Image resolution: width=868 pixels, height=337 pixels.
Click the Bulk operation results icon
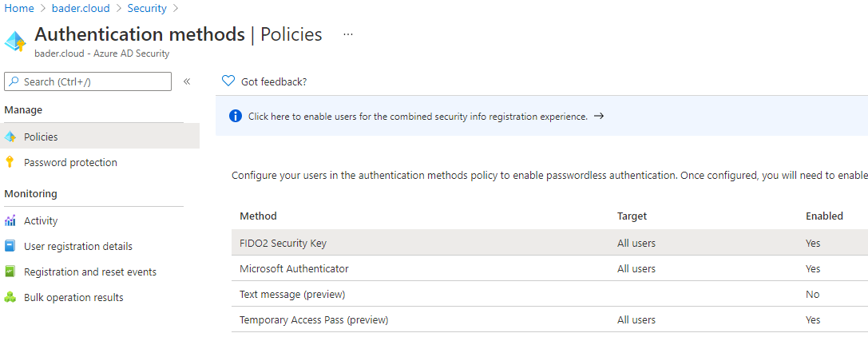pos(10,297)
